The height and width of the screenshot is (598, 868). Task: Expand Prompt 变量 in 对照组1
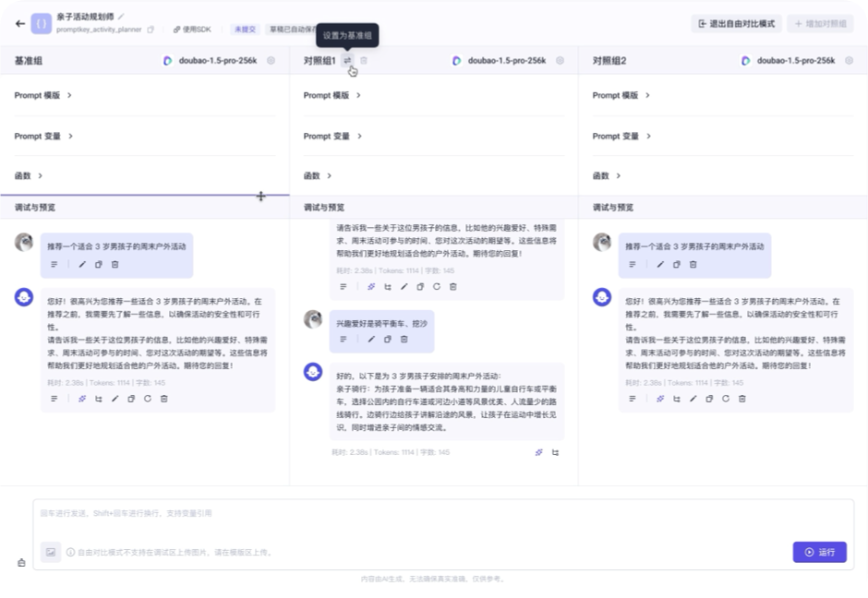[x=332, y=136]
